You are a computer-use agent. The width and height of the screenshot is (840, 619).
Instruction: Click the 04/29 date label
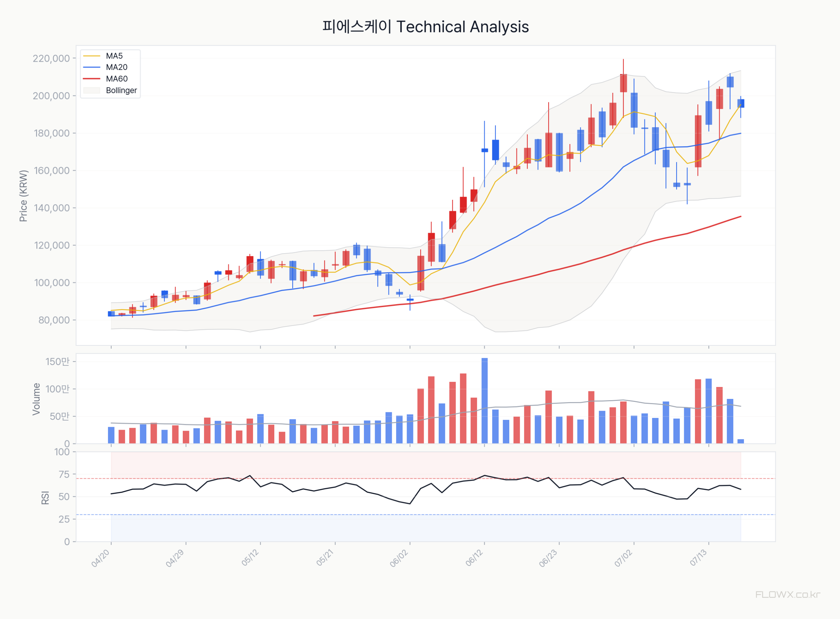point(175,558)
